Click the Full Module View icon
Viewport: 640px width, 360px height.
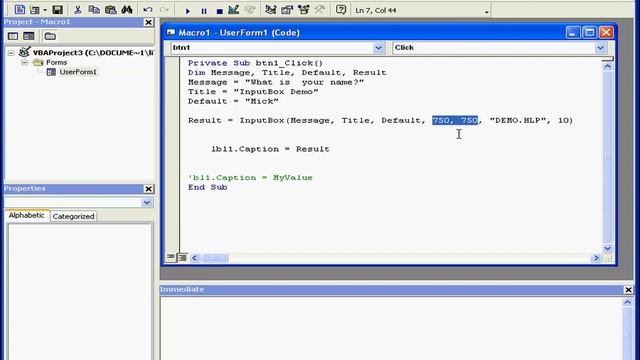tap(182, 258)
